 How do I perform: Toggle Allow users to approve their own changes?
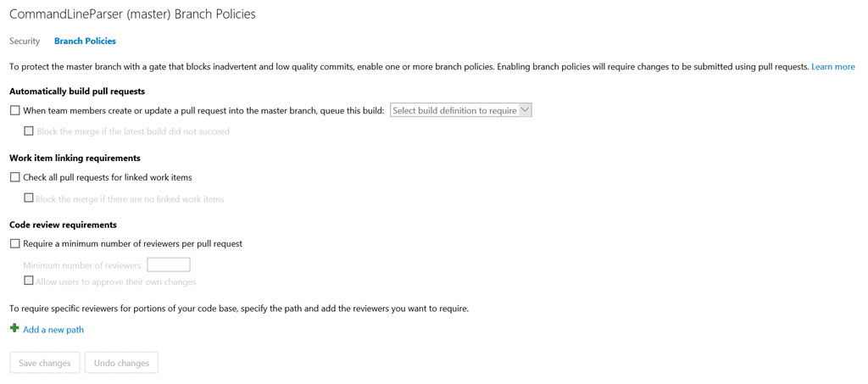click(28, 281)
